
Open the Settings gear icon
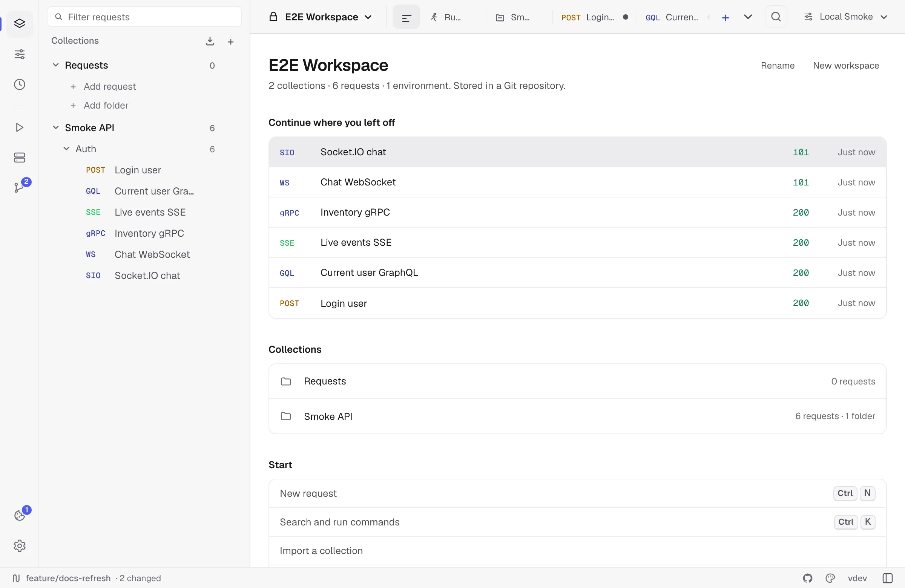click(x=19, y=546)
